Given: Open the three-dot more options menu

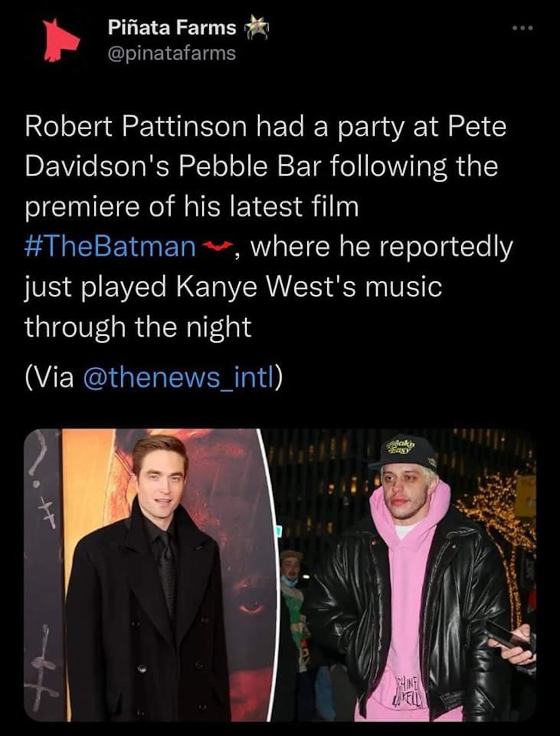Looking at the screenshot, I should tap(523, 28).
